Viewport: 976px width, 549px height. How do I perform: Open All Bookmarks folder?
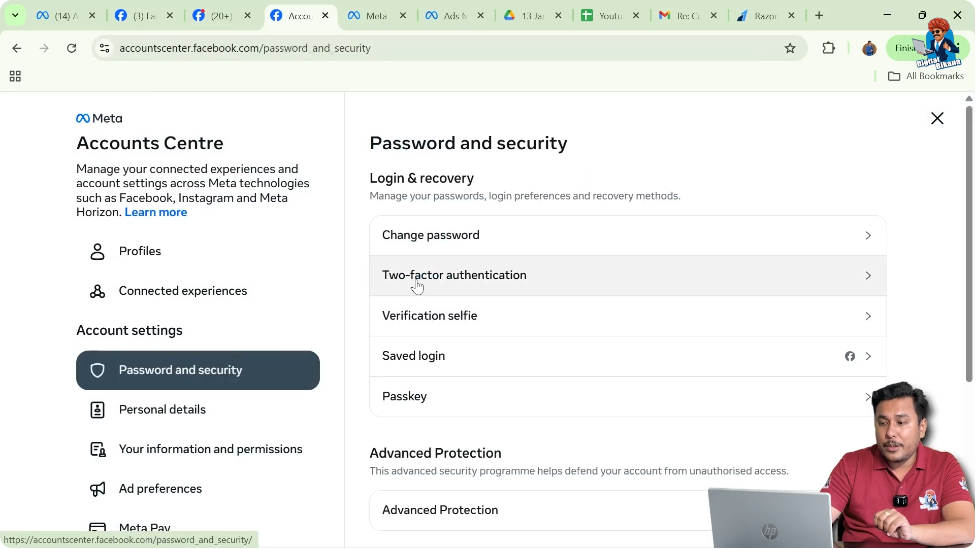click(926, 76)
